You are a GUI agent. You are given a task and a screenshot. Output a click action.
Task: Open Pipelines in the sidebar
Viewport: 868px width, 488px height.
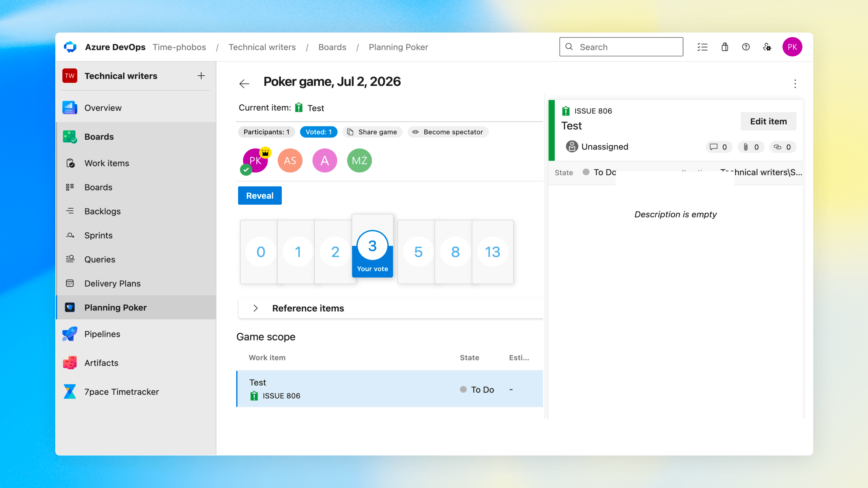(x=136, y=334)
